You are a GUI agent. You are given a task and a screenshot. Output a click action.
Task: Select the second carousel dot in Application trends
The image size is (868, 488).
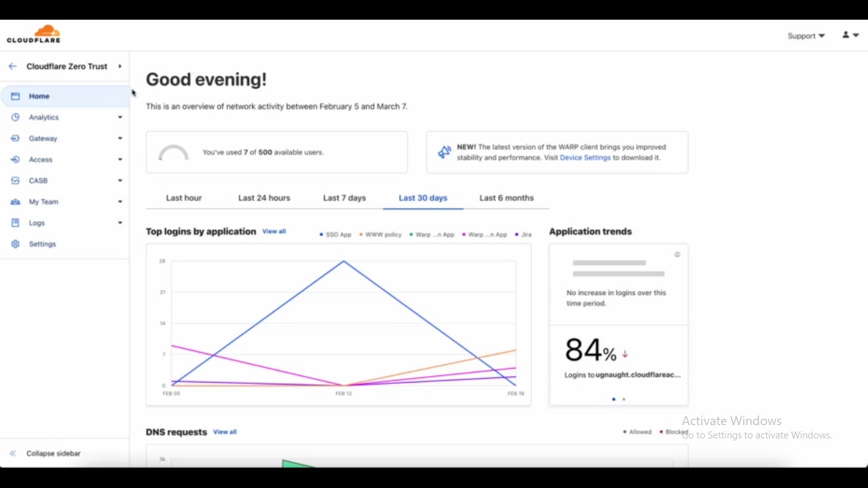pyautogui.click(x=624, y=399)
